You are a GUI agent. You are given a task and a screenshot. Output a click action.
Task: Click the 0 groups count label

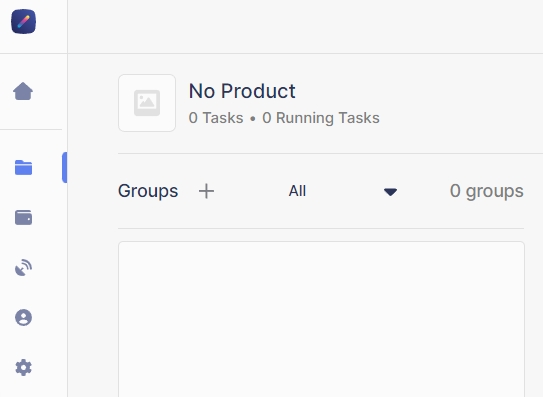(x=487, y=191)
